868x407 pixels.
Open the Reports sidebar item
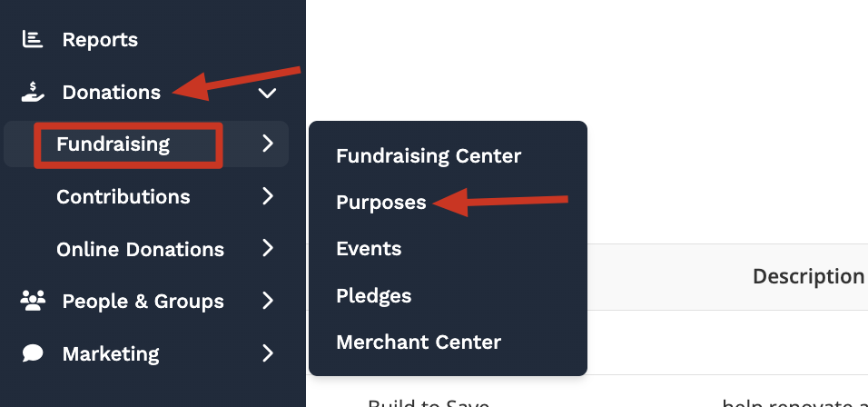point(100,40)
